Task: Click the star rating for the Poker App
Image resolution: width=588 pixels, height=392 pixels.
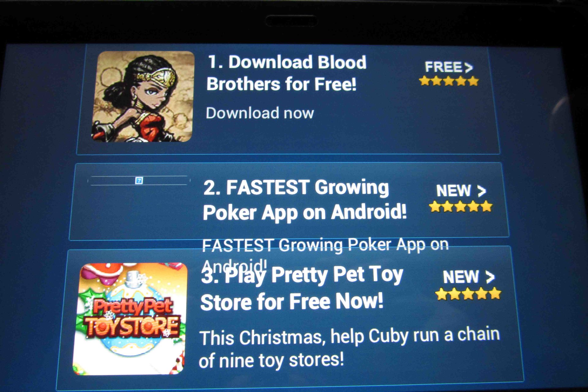Action: (x=460, y=206)
